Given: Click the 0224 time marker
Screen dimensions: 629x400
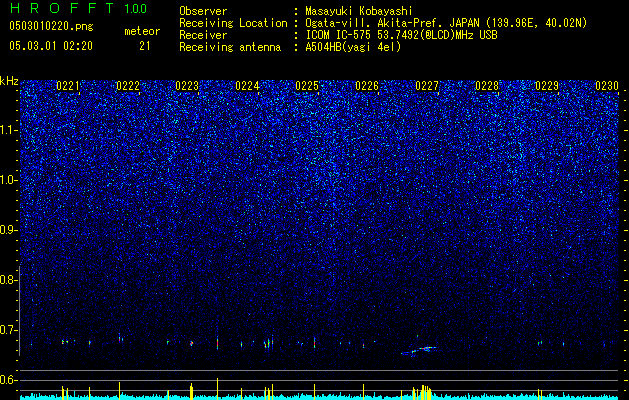Looking at the screenshot, I should pos(247,86).
